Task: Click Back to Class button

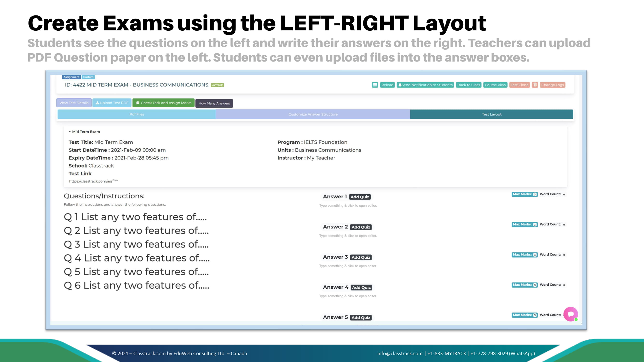Action: [468, 85]
